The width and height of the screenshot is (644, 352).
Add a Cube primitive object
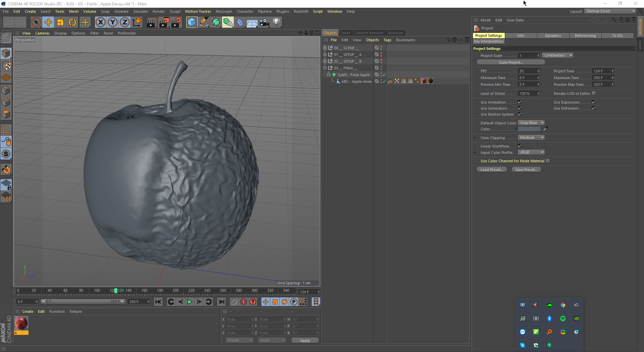tap(192, 22)
